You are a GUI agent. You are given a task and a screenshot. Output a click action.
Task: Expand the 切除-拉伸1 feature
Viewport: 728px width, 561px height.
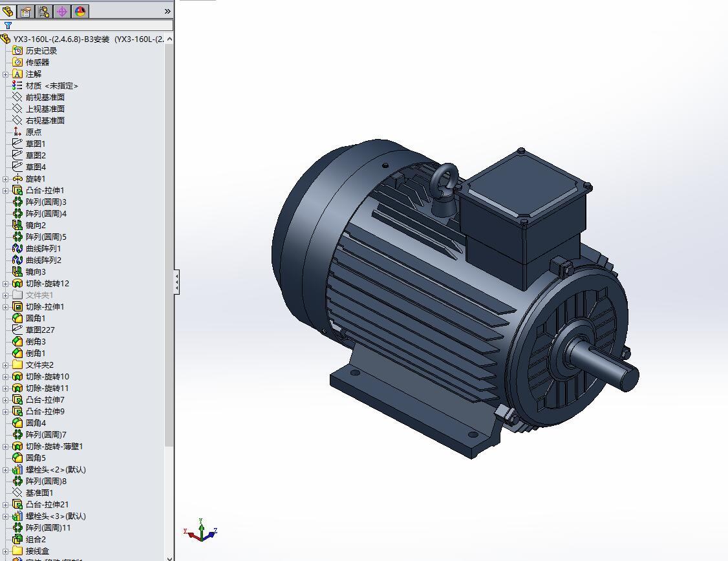(5, 307)
